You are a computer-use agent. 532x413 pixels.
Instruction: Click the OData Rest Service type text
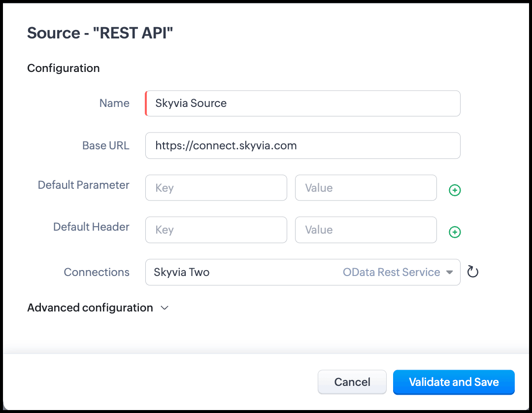click(x=391, y=272)
